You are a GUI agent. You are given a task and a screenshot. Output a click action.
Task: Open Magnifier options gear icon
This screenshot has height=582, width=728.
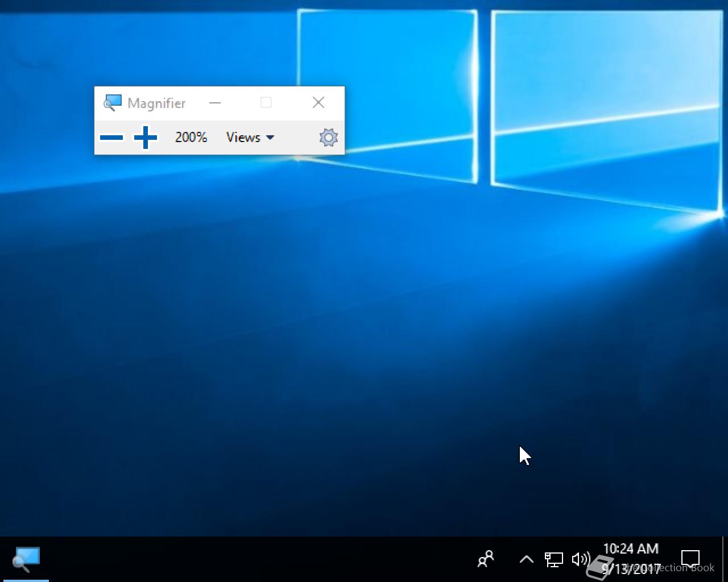point(328,138)
